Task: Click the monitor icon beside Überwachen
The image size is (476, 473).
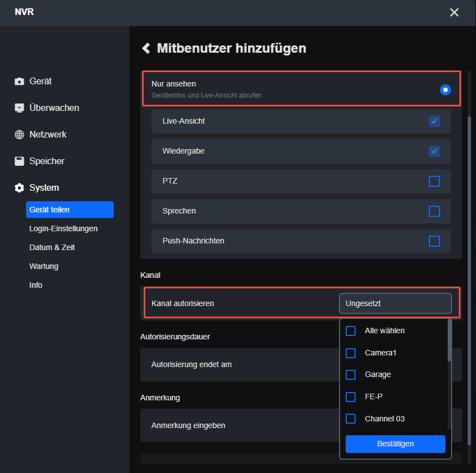Action: tap(19, 108)
